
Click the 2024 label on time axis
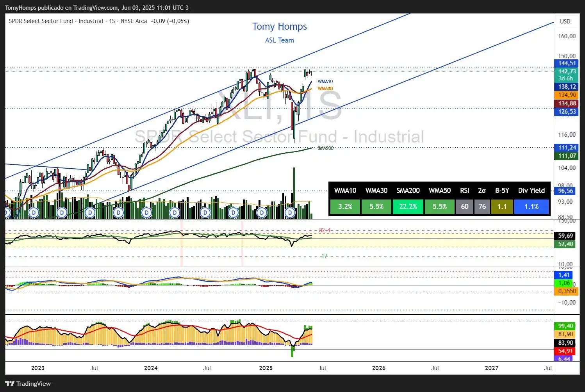151,368
